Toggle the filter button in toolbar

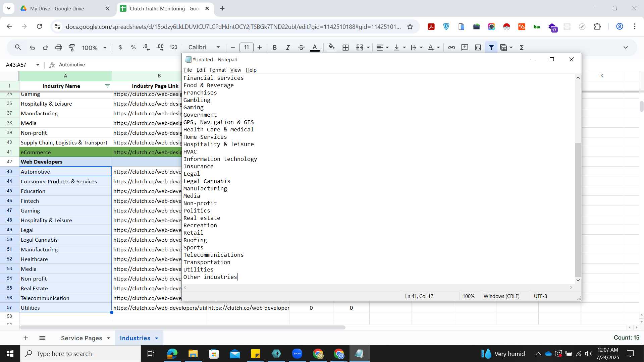491,48
